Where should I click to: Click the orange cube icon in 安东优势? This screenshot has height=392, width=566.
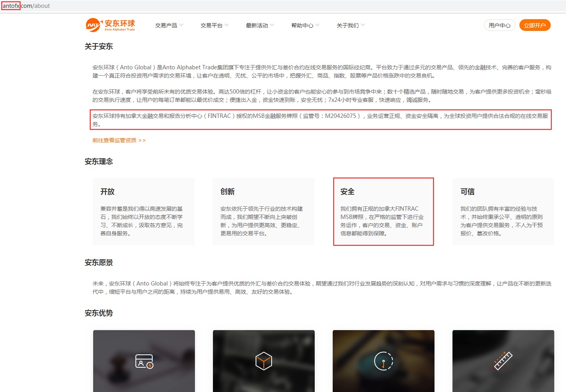click(x=264, y=361)
